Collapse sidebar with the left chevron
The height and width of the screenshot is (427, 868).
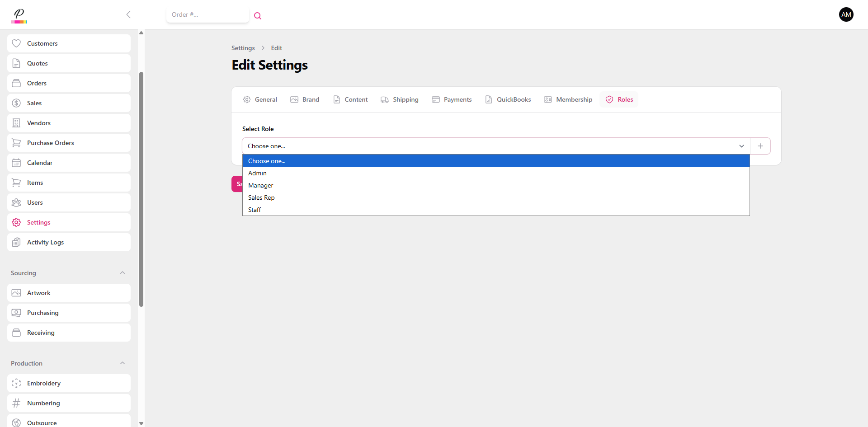click(128, 14)
